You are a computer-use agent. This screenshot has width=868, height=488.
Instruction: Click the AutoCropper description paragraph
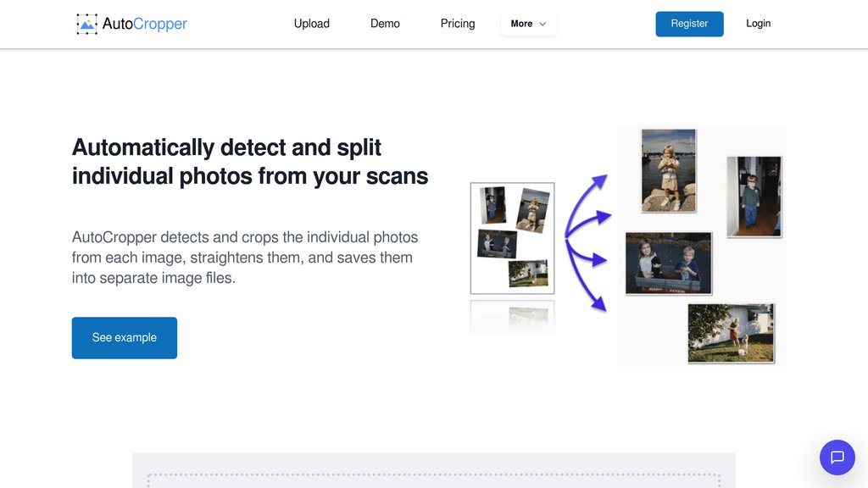pos(245,258)
